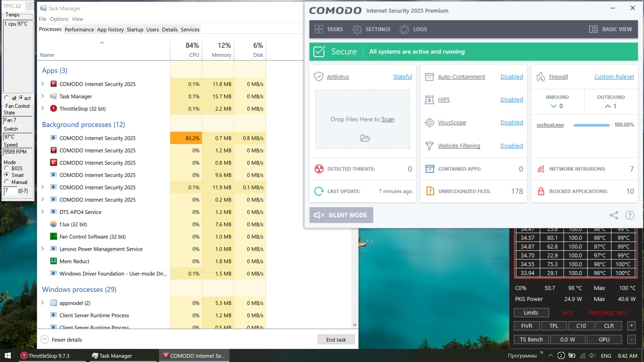Image resolution: width=644 pixels, height=362 pixels.
Task: Click the manual fan level input field
Action: point(10,191)
